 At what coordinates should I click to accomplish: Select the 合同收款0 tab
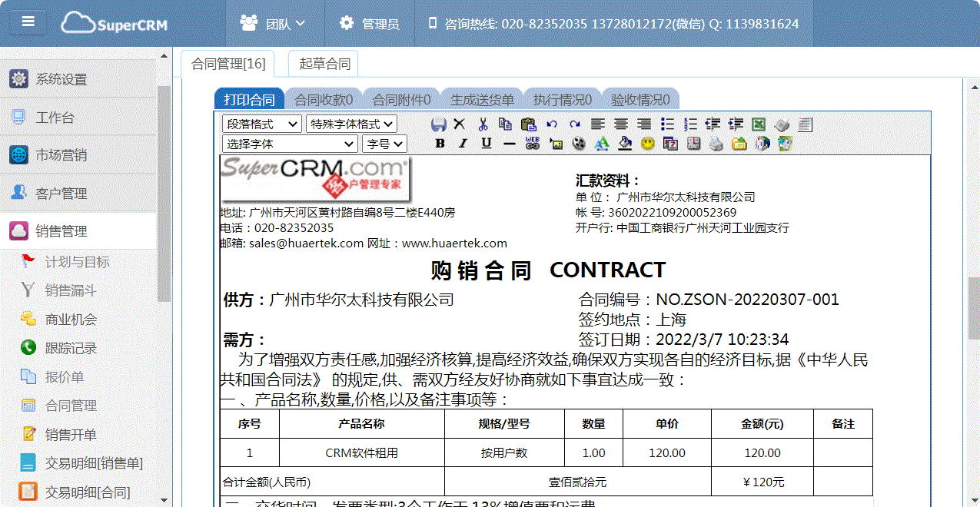coord(324,99)
